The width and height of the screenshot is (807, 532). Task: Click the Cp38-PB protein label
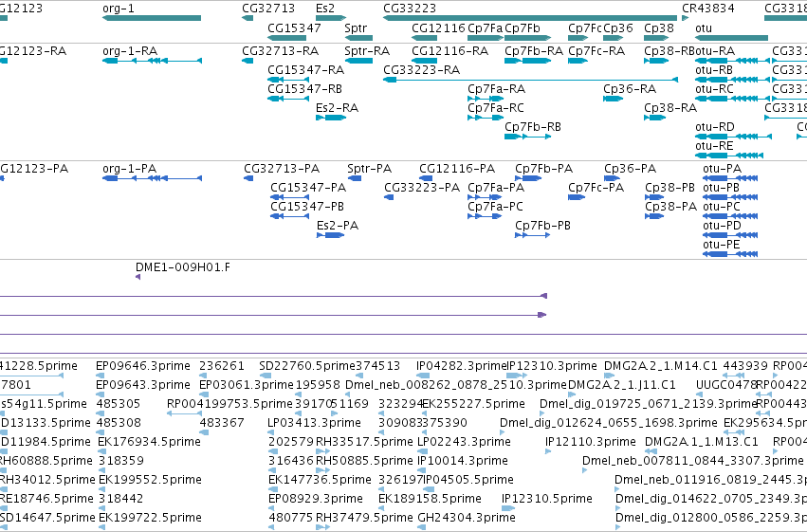click(670, 188)
